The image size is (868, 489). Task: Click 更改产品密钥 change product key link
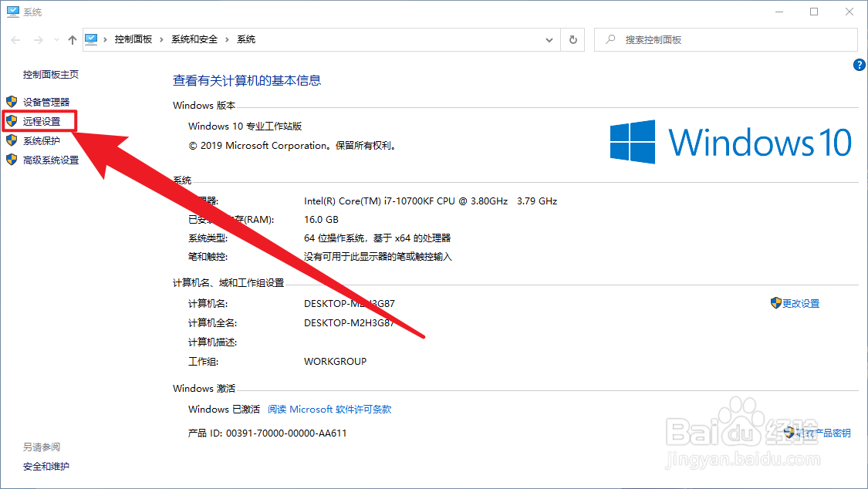coord(822,433)
